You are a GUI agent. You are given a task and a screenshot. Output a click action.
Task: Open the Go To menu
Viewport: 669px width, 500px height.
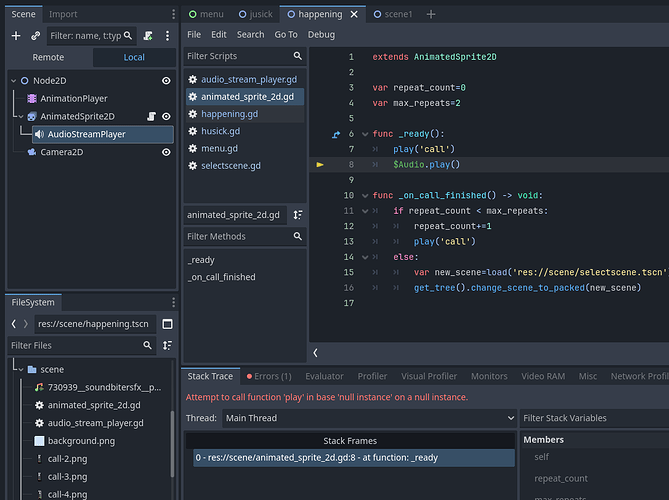click(x=286, y=35)
